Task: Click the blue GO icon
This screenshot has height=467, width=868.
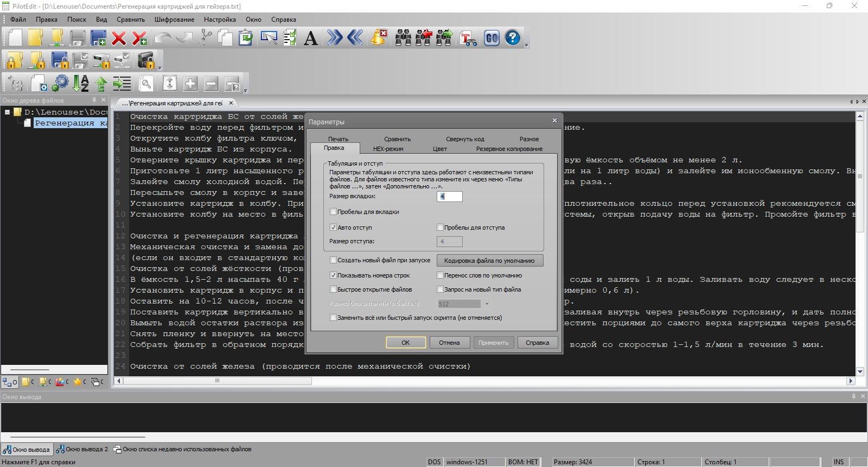Action: click(492, 37)
